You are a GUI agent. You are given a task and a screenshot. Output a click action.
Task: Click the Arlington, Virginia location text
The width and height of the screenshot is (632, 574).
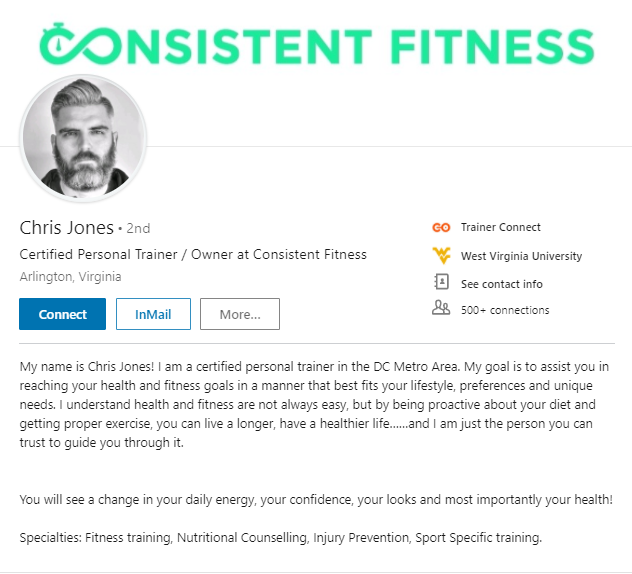(x=71, y=277)
